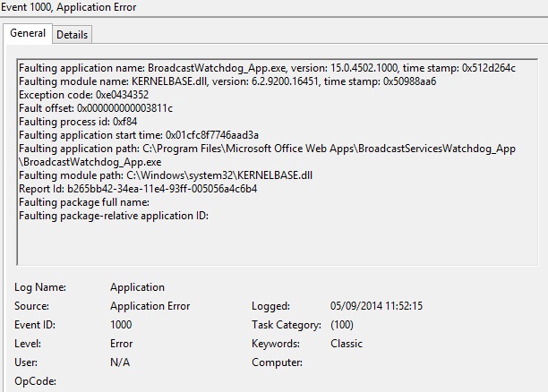
Task: Click the Event ID value '1000'
Action: tap(121, 325)
